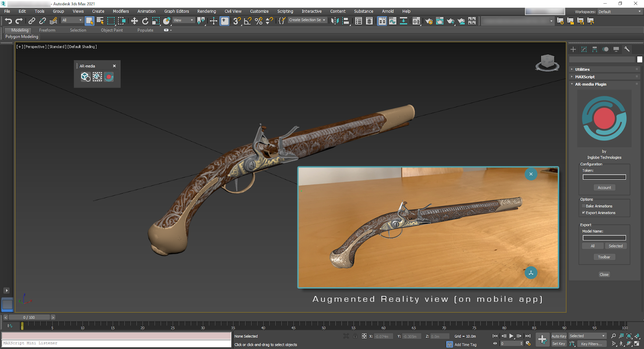
Task: Open the Utilities wrench panel tab
Action: pos(627,49)
